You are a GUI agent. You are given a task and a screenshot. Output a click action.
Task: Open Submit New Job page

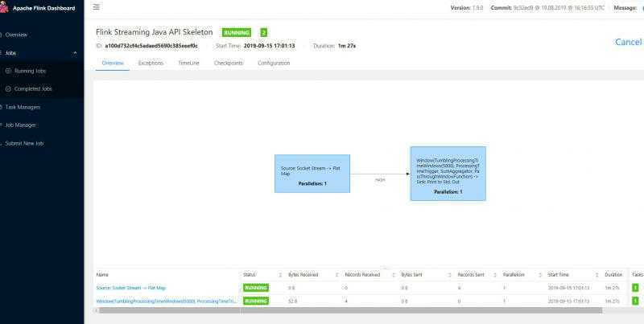tap(24, 143)
